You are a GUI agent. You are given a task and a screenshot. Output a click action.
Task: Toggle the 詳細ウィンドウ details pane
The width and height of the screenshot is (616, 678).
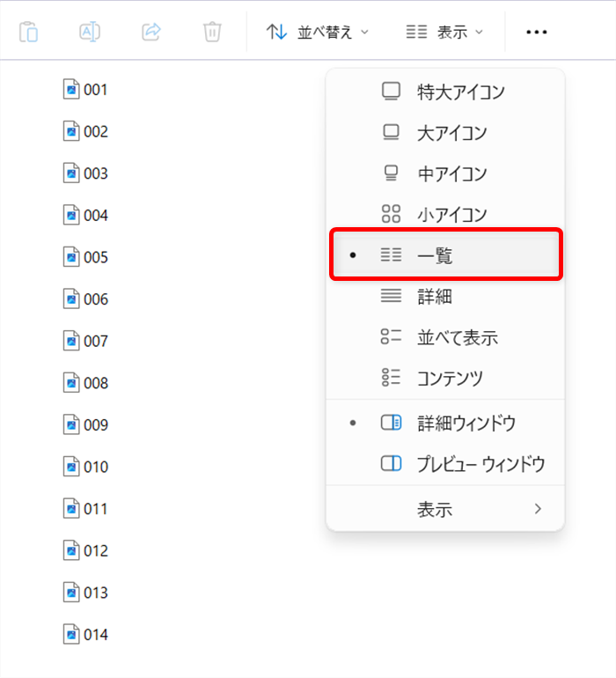pyautogui.click(x=445, y=423)
